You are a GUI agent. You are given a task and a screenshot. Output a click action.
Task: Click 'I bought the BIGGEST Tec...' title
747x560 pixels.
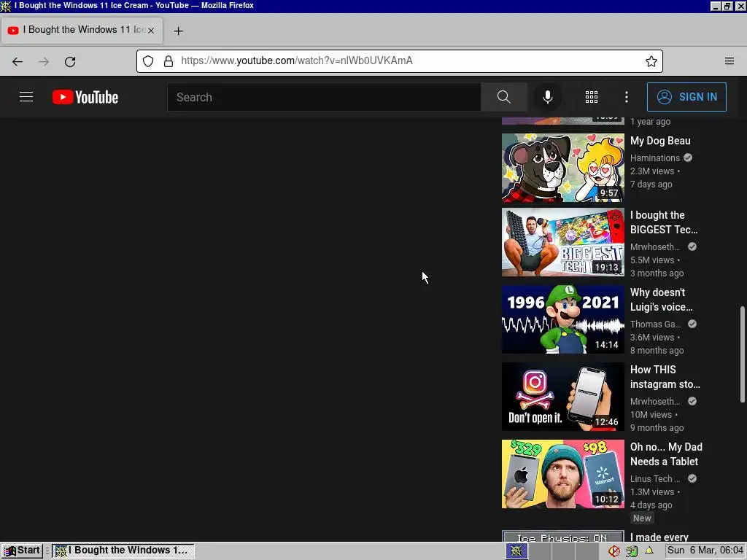[x=664, y=222]
